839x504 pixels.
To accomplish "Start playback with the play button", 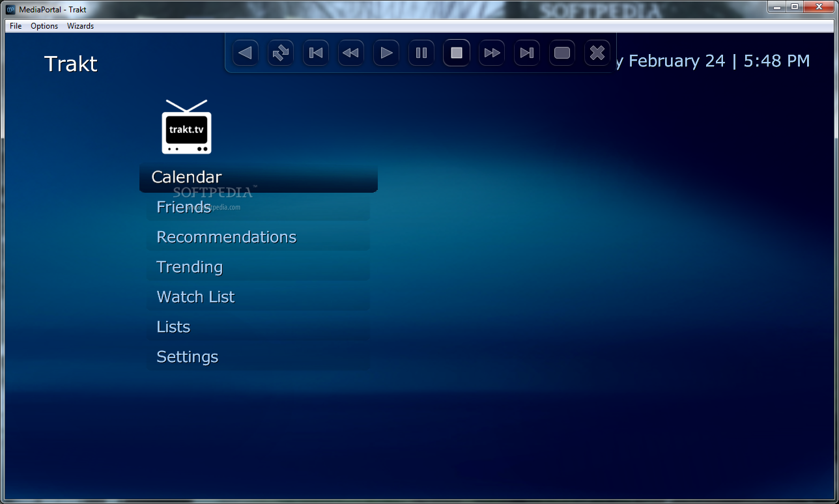I will coord(386,53).
